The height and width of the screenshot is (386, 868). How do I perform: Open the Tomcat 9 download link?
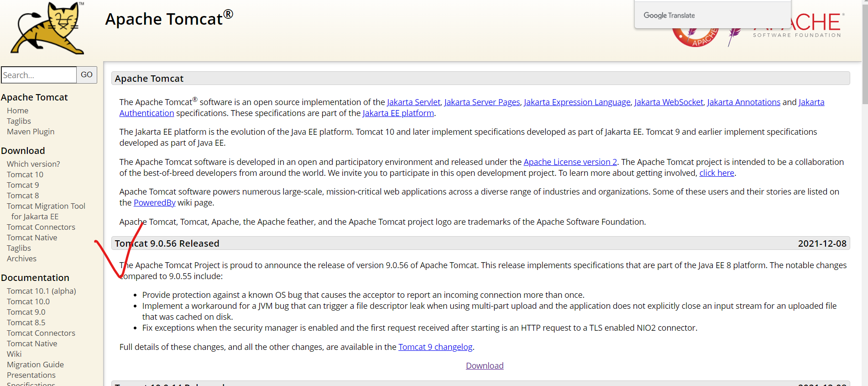[x=23, y=185]
